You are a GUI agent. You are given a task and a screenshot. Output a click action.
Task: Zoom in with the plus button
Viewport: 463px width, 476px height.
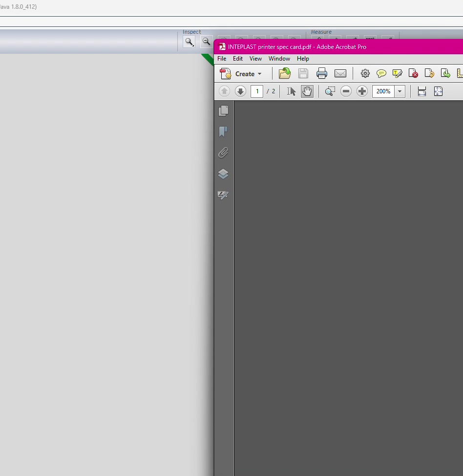click(x=362, y=91)
